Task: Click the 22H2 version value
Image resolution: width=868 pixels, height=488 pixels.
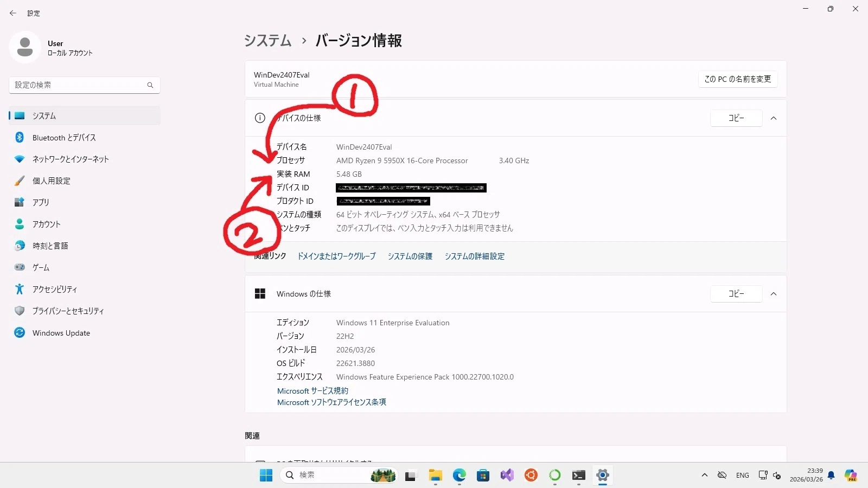Action: point(345,336)
